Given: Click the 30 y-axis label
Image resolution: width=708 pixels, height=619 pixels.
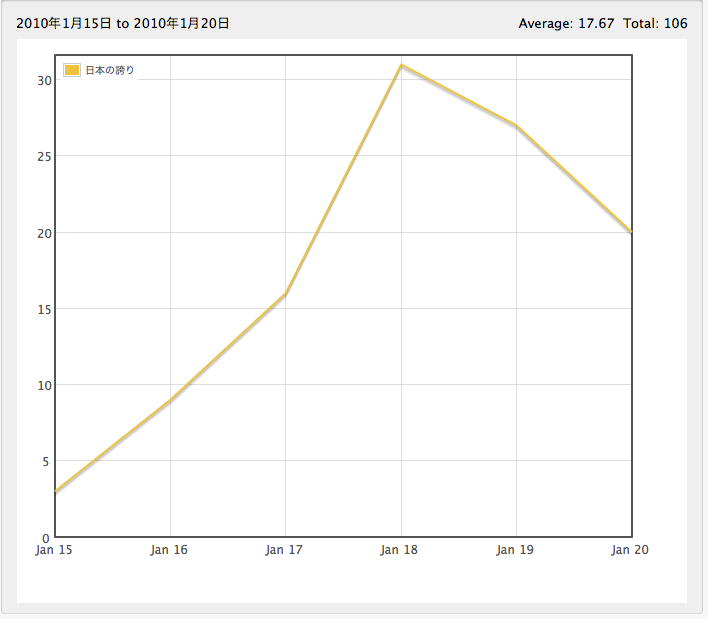Looking at the screenshot, I should coord(44,80).
